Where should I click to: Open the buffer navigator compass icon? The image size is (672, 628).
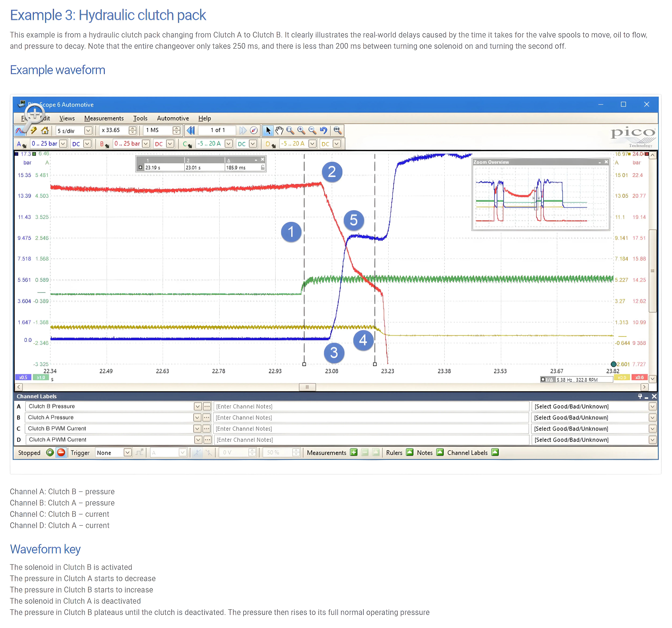pos(254,130)
